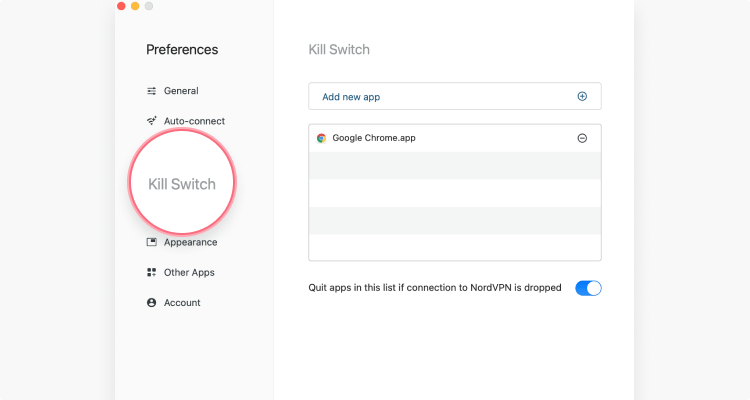
Task: Remove Google Chrome.app with minus icon
Action: [582, 138]
